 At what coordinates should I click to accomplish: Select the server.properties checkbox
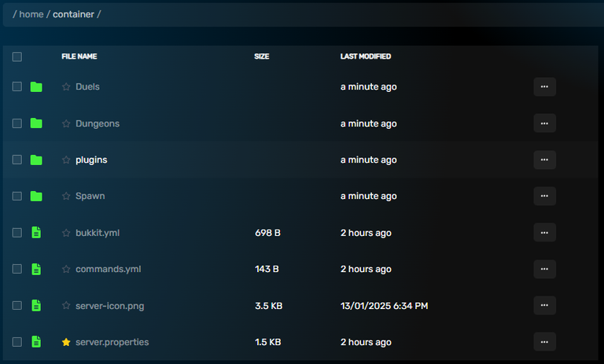click(x=17, y=342)
